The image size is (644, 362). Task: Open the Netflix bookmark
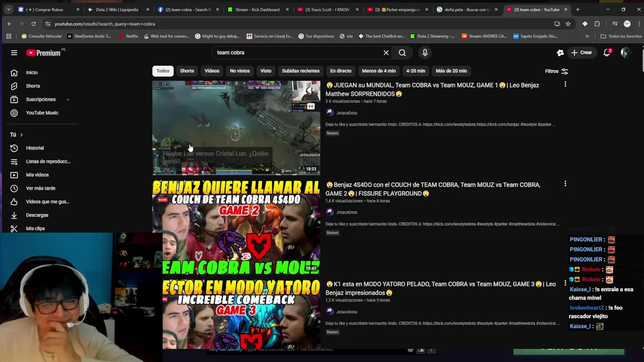[x=128, y=36]
